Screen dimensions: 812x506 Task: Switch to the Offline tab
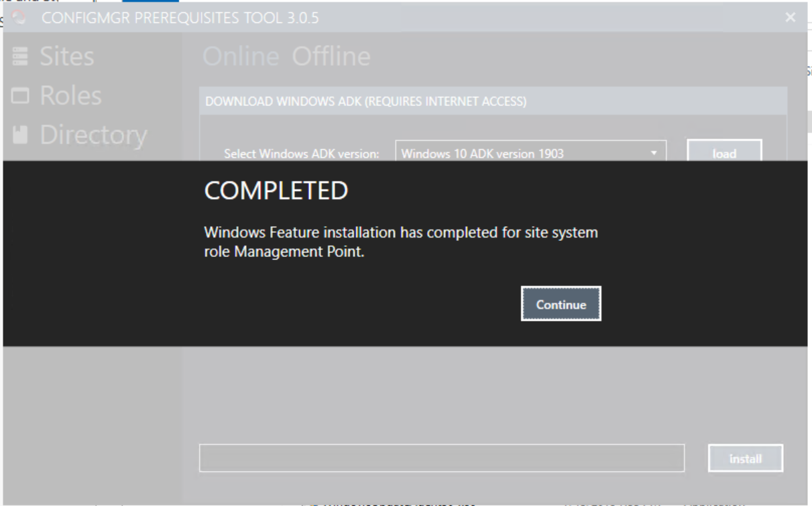pyautogui.click(x=331, y=56)
